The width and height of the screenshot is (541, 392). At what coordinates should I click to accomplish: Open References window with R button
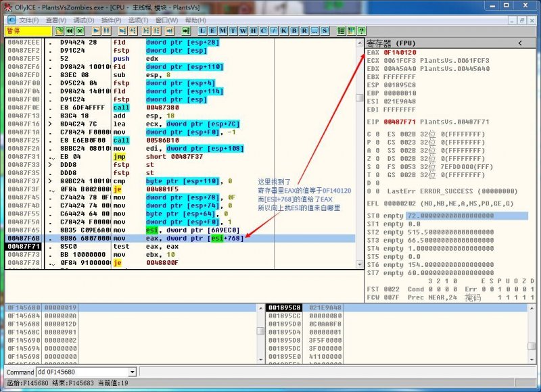[304, 31]
